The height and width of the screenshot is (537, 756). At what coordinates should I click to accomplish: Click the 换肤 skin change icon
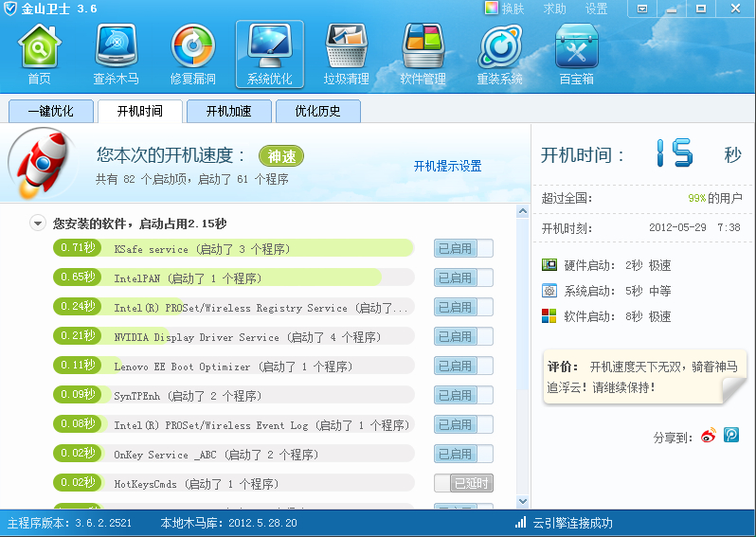click(x=492, y=9)
